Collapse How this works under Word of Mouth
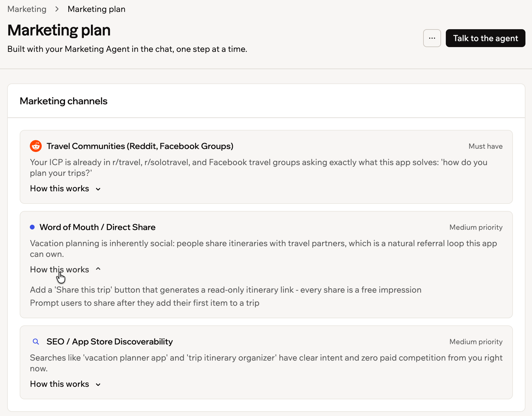532x416 pixels. (66, 270)
